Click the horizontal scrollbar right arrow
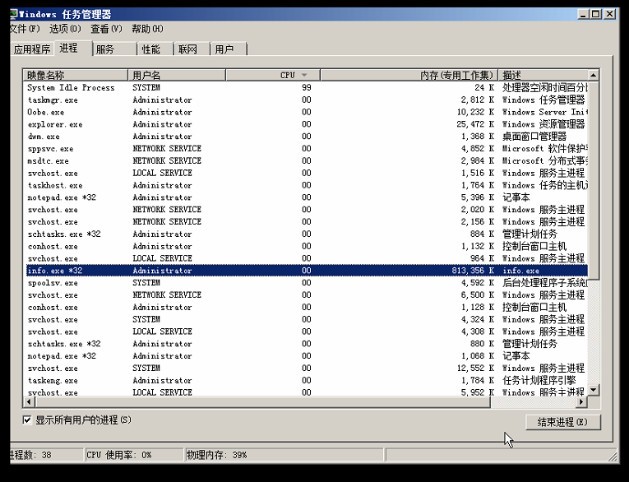 (582, 401)
